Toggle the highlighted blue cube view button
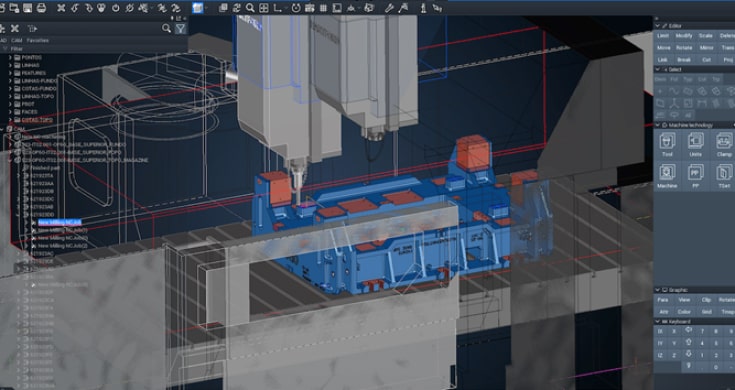The width and height of the screenshot is (735, 390). [198, 8]
